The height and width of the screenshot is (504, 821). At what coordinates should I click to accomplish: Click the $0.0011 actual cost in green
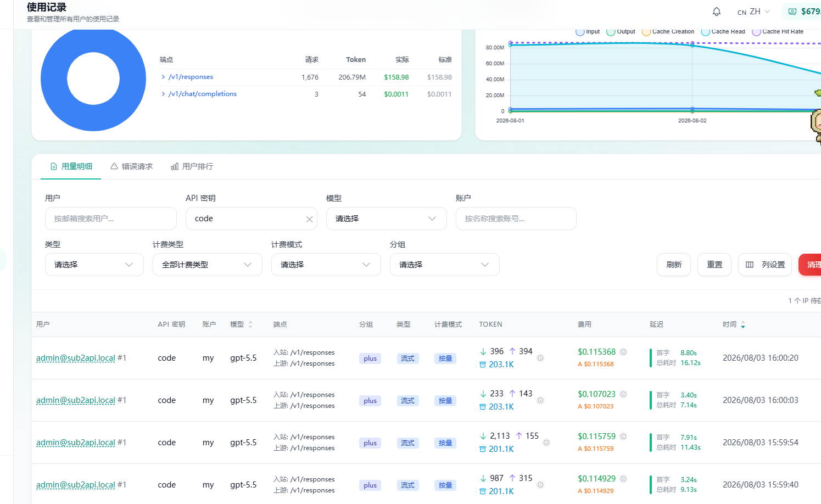pyautogui.click(x=396, y=94)
